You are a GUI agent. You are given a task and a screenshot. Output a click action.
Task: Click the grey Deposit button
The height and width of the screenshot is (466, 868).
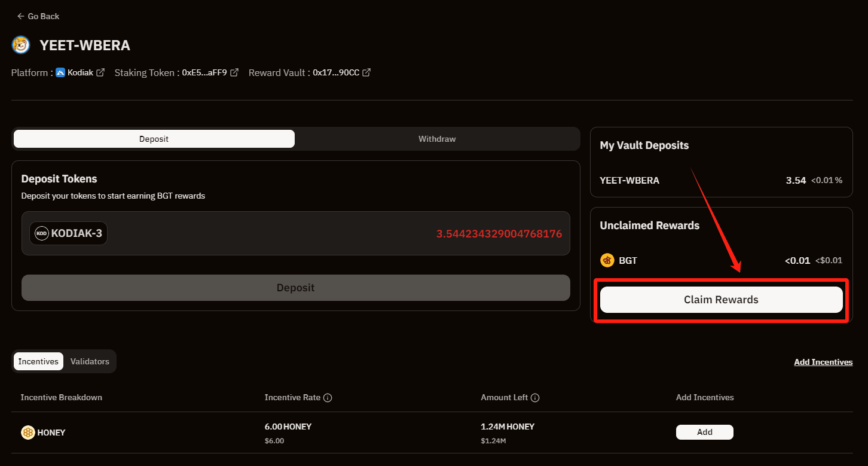[296, 288]
